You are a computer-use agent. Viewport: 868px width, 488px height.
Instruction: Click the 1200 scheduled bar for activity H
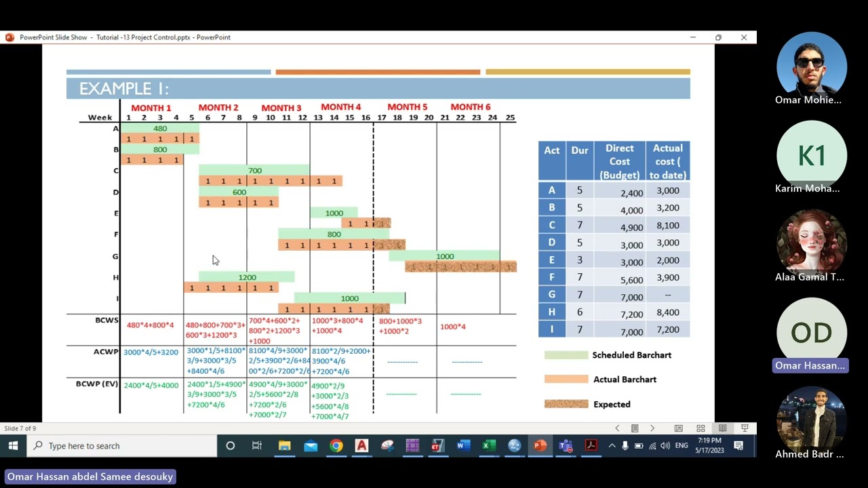pos(247,277)
